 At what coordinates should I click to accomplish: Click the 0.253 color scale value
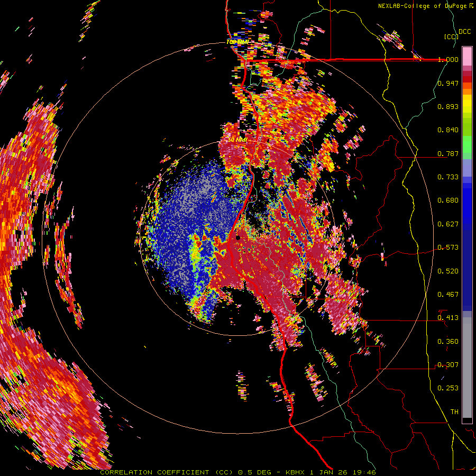[448, 388]
